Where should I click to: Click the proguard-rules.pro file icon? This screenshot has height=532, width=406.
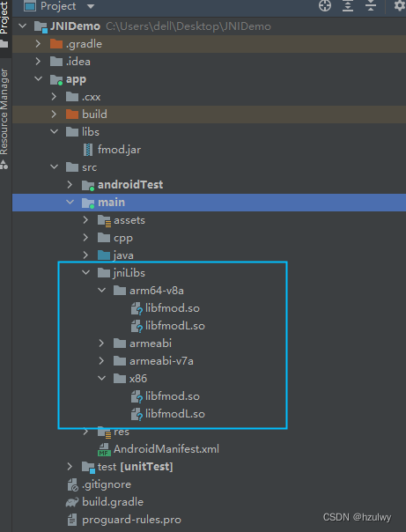click(72, 520)
